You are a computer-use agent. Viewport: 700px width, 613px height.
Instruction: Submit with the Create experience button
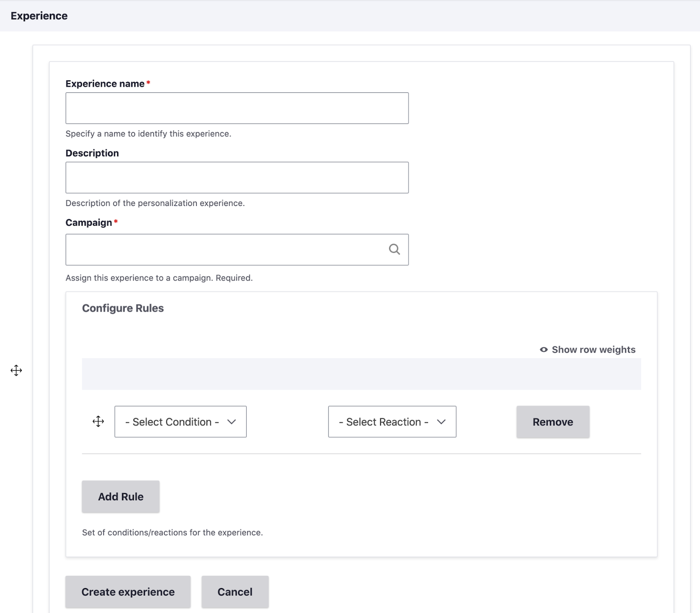tap(128, 592)
